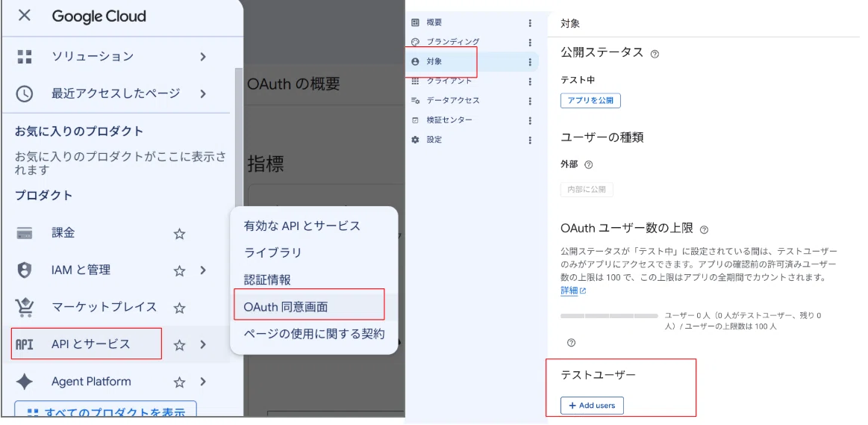Click the アプリを公開 button
The width and height of the screenshot is (868, 425).
[590, 101]
